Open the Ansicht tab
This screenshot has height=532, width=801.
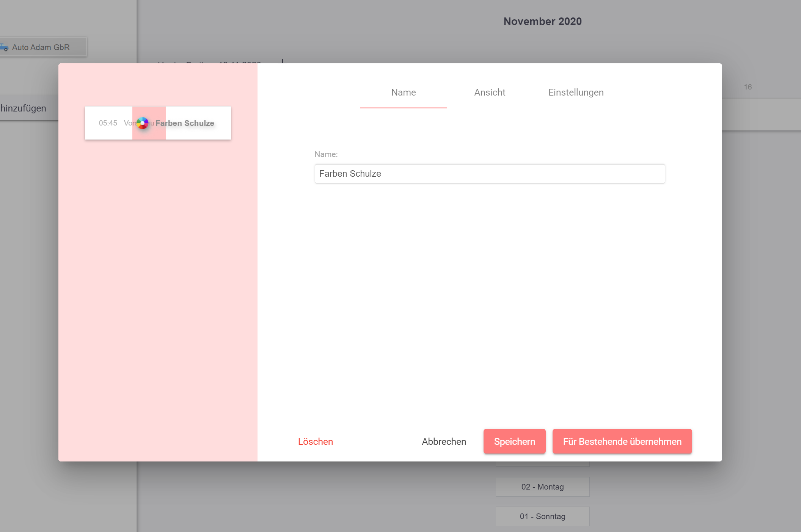click(490, 93)
